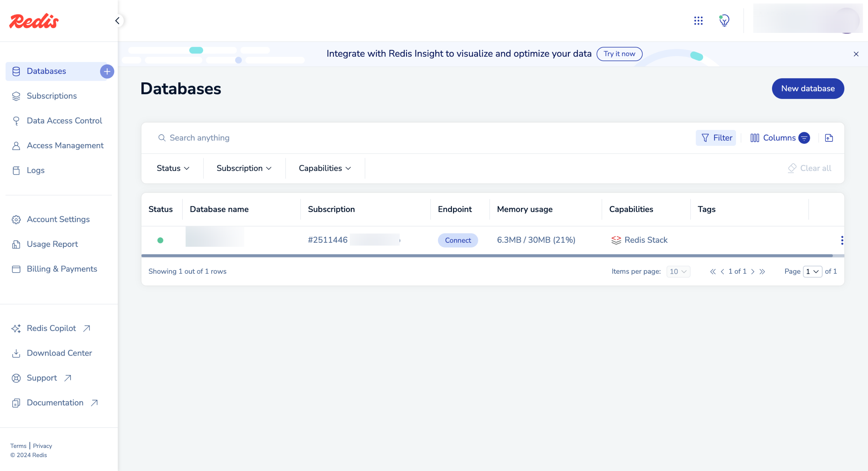Expand the Subscription filter dropdown

pyautogui.click(x=244, y=169)
